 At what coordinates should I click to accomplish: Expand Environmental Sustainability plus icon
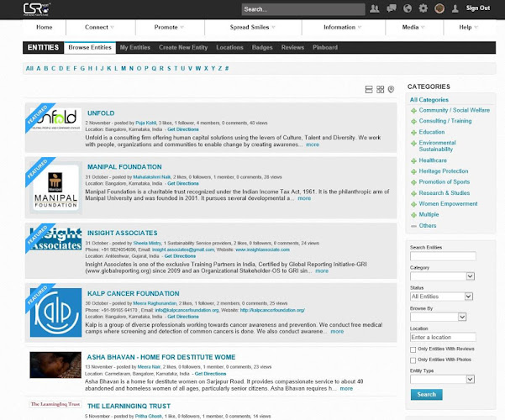(x=414, y=144)
